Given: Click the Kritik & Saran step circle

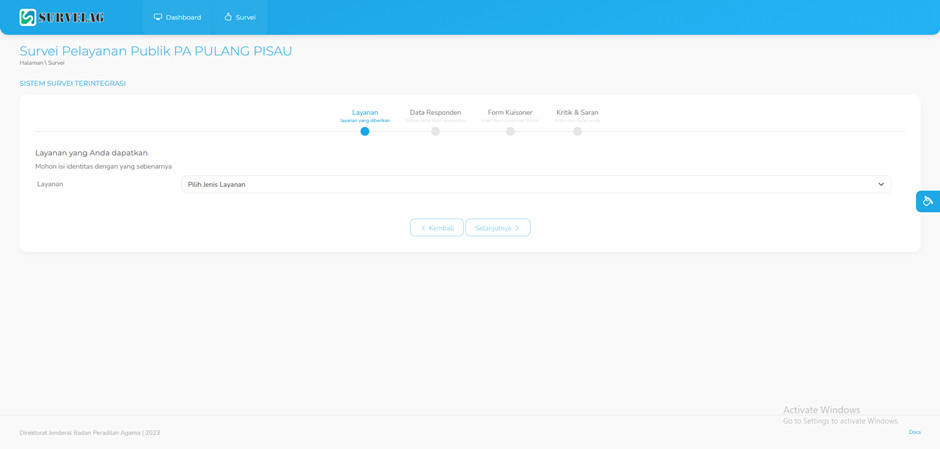Looking at the screenshot, I should pyautogui.click(x=577, y=131).
